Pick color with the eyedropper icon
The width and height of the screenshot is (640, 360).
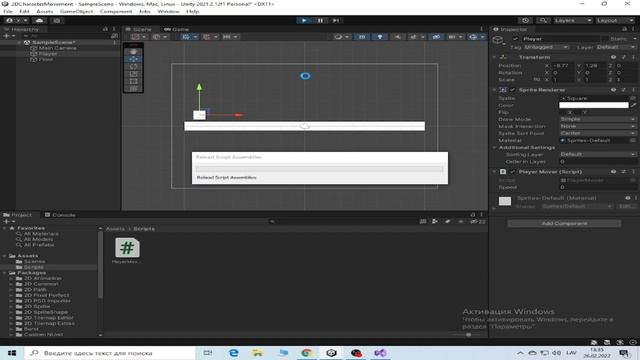[633, 105]
